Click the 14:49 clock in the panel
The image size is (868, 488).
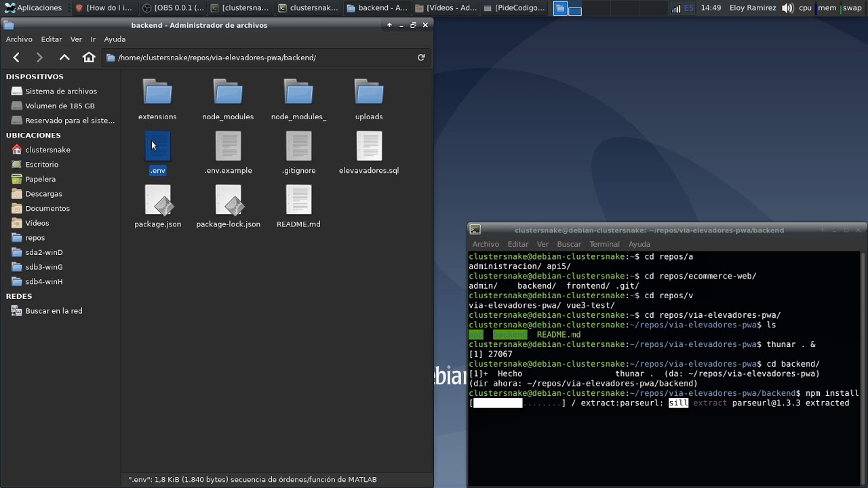[711, 8]
